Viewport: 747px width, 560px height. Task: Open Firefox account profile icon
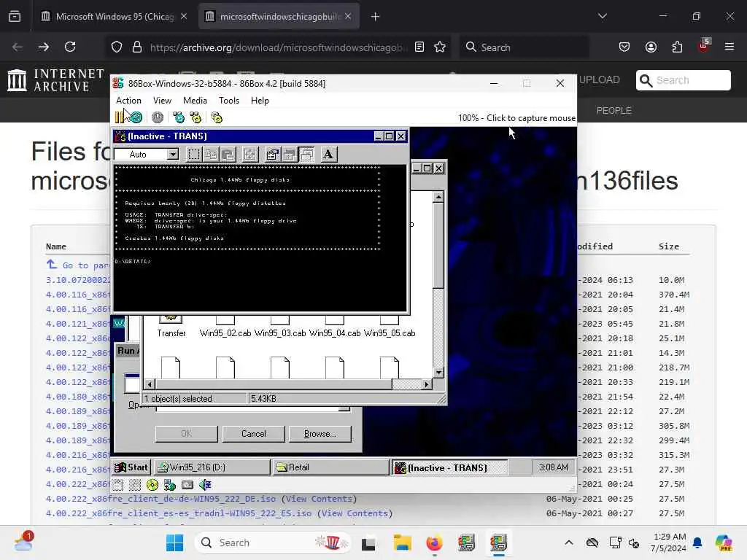[x=651, y=47]
